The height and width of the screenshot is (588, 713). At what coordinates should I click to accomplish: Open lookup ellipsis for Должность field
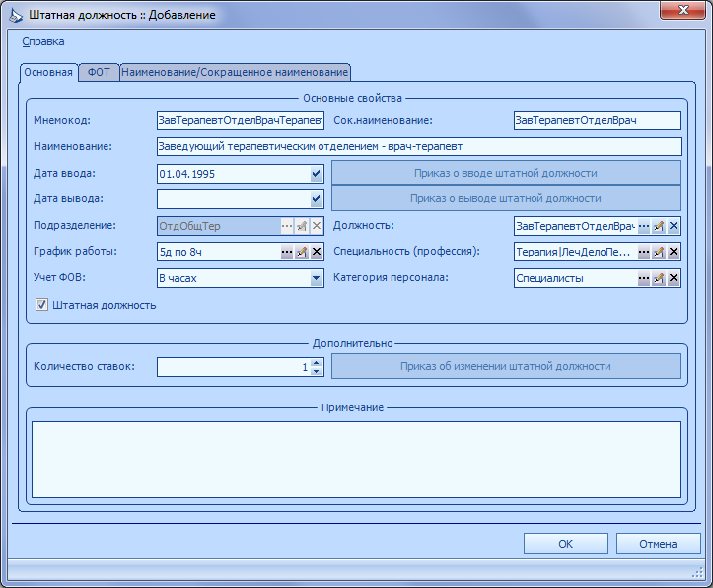click(x=643, y=226)
